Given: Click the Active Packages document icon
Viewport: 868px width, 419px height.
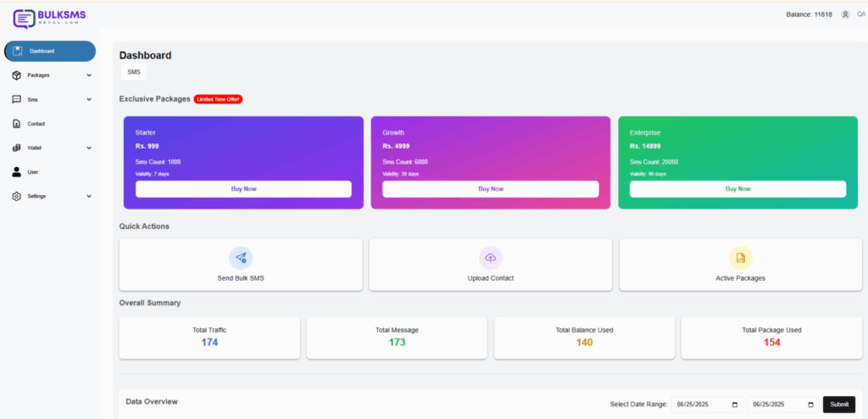Looking at the screenshot, I should pos(740,258).
